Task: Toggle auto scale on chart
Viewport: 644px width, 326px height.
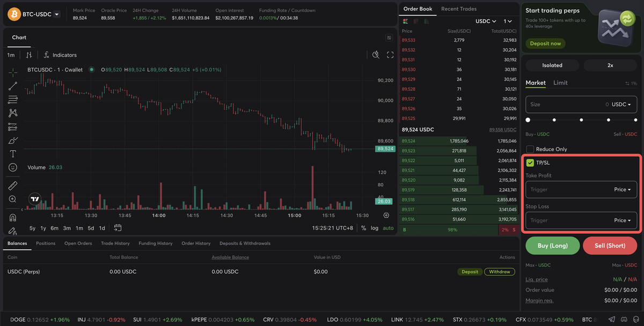Action: (388, 228)
